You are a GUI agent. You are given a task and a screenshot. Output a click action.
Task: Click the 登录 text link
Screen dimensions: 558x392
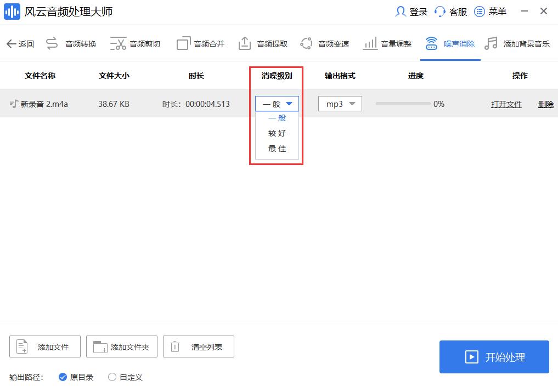tap(419, 12)
